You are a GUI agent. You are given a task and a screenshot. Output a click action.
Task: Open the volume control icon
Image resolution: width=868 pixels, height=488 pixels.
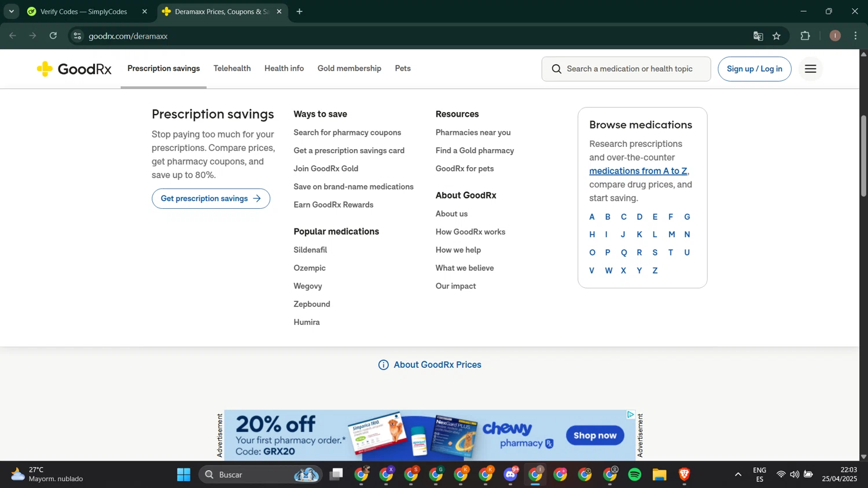[x=795, y=475]
